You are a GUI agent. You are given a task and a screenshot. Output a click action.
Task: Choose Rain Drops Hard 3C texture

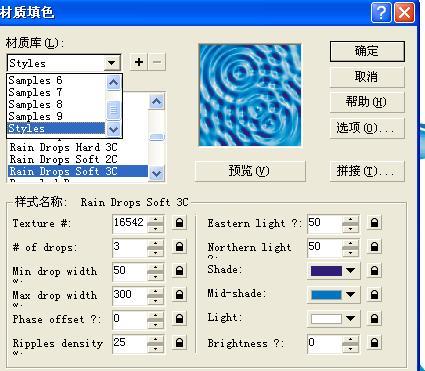[78, 147]
